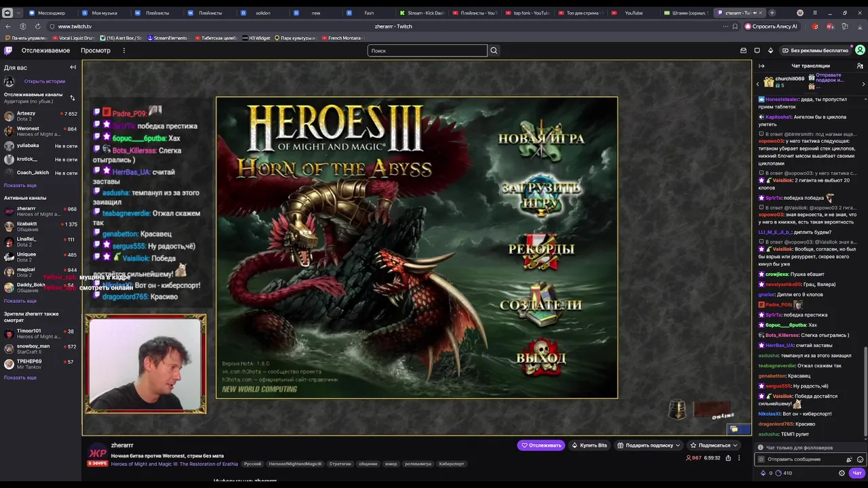Open the zherarrr channel name link

(122, 445)
